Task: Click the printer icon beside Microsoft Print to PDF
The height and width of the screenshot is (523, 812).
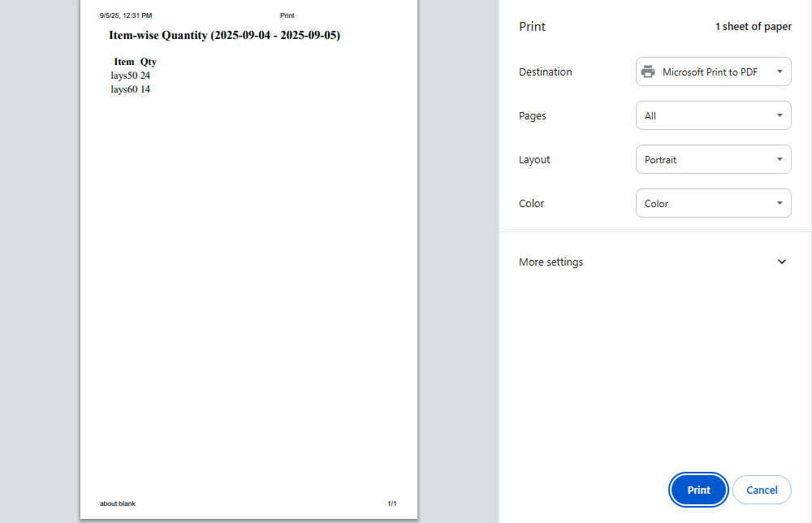Action: coord(647,71)
